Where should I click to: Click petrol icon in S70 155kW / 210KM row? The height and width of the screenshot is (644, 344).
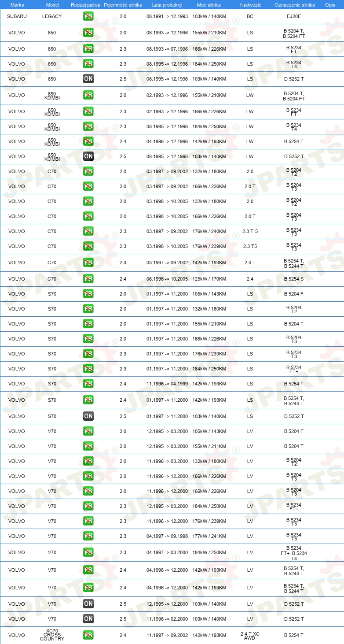click(88, 324)
